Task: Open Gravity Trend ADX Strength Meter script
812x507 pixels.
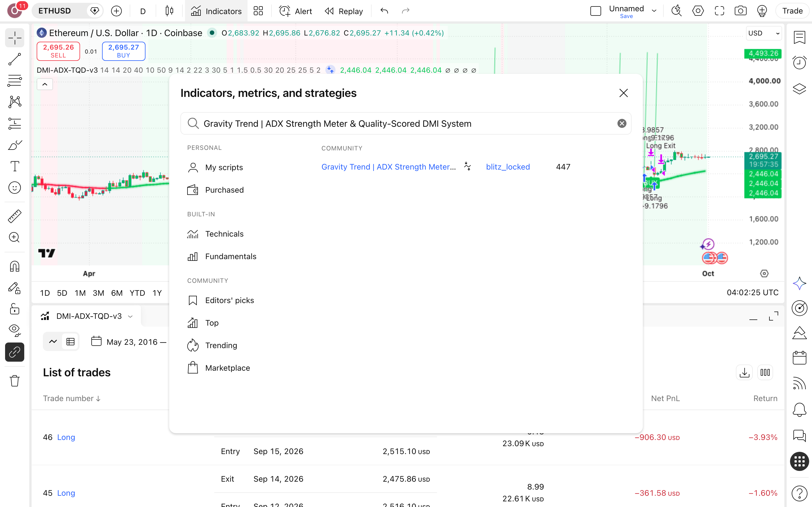Action: coord(389,167)
